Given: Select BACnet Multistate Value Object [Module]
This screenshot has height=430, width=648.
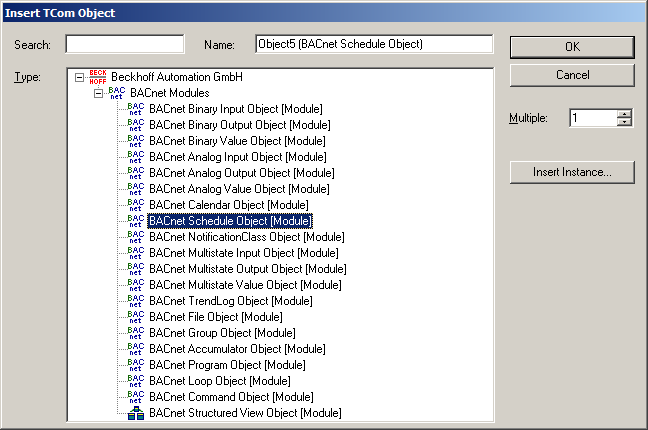Looking at the screenshot, I should pyautogui.click(x=245, y=285).
